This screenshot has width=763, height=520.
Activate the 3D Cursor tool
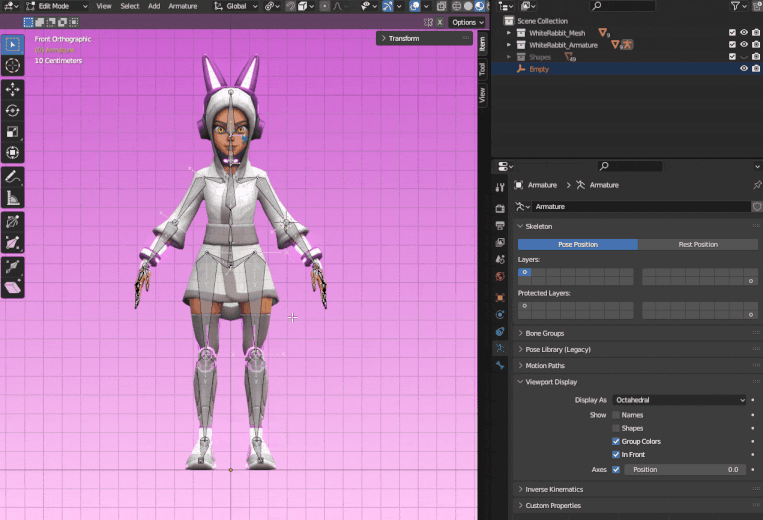click(12, 65)
